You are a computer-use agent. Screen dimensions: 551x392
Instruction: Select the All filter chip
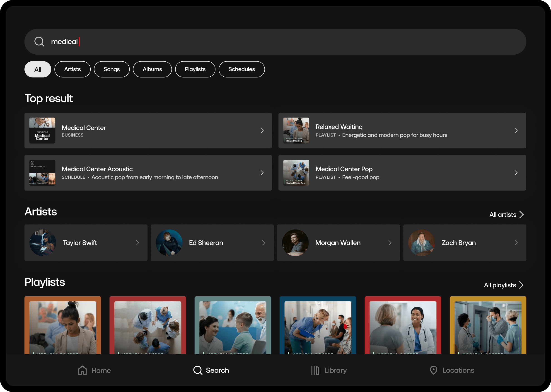38,70
